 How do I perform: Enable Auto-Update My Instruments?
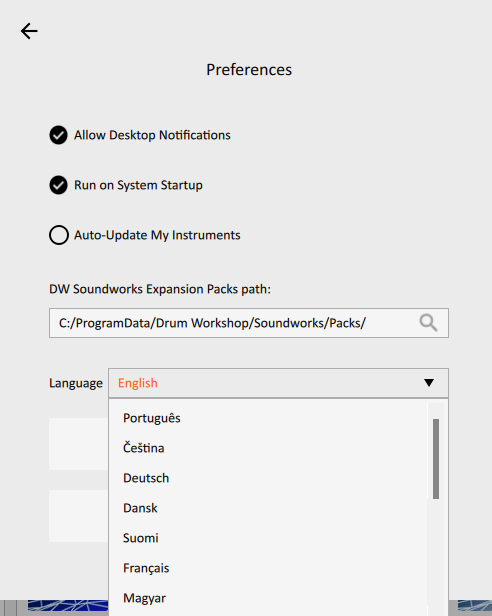pos(59,235)
